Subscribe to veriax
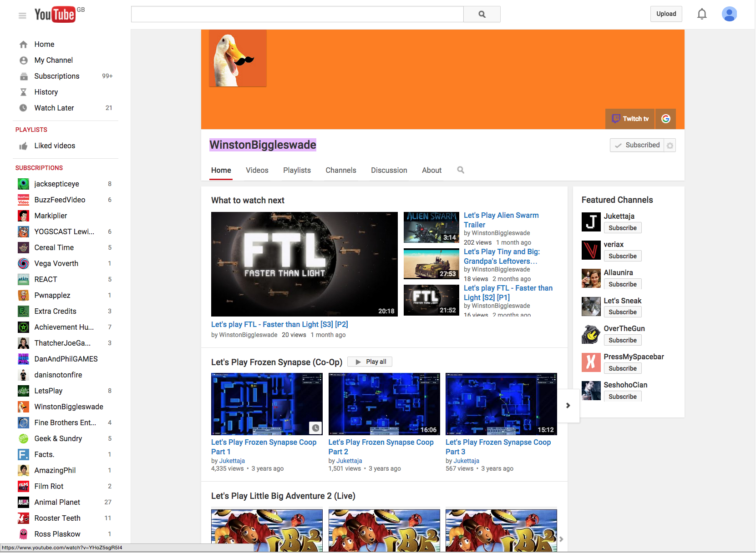 (x=623, y=256)
